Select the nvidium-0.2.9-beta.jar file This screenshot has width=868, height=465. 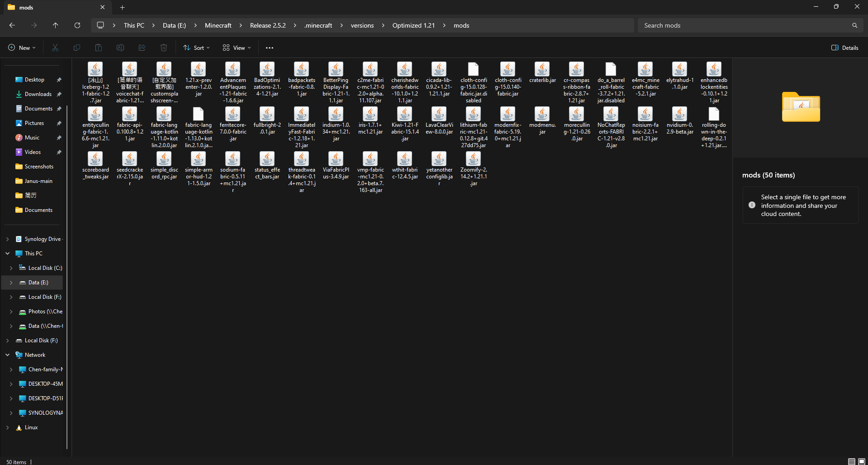(680, 121)
